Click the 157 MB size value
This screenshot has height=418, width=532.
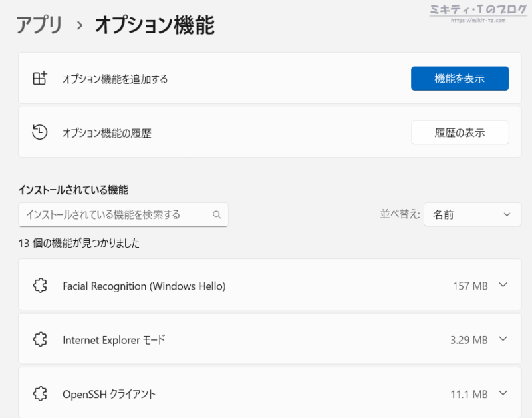tap(470, 286)
